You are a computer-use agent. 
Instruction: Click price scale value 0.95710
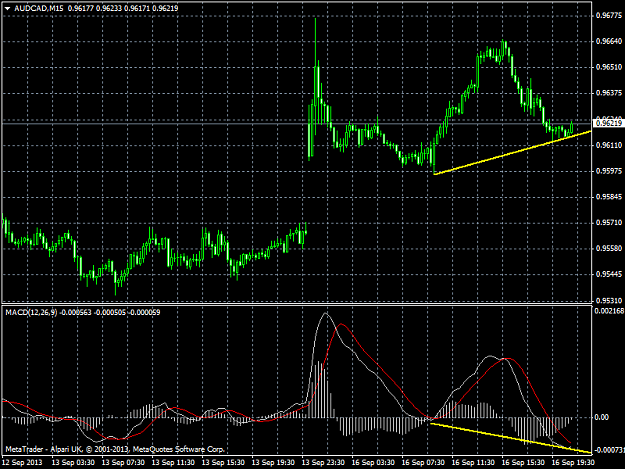(609, 223)
